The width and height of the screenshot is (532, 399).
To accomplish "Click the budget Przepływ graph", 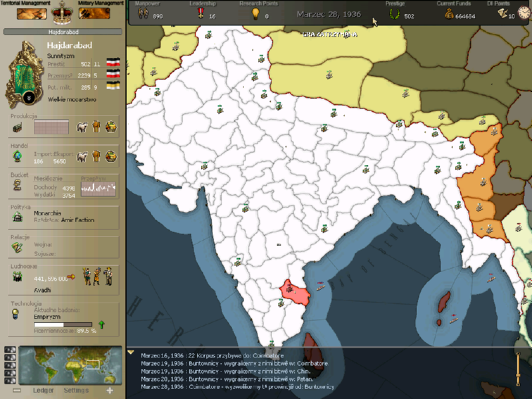I will tap(98, 190).
